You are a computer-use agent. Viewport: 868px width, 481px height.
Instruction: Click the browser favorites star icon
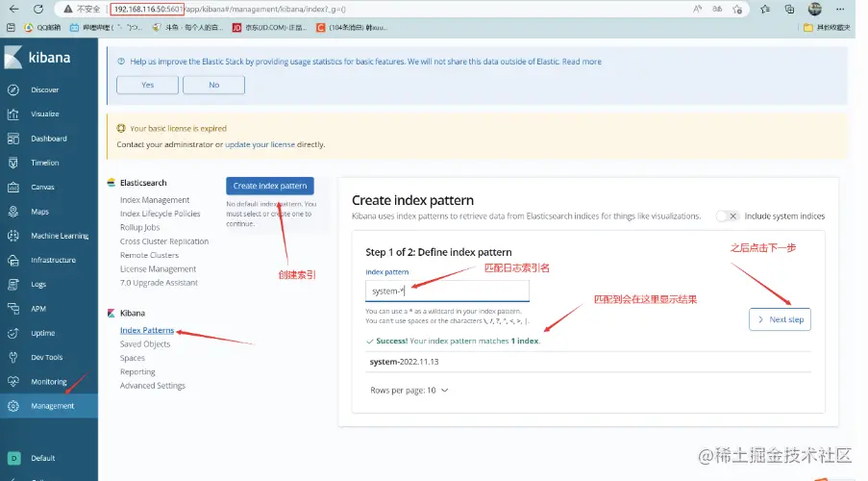765,9
